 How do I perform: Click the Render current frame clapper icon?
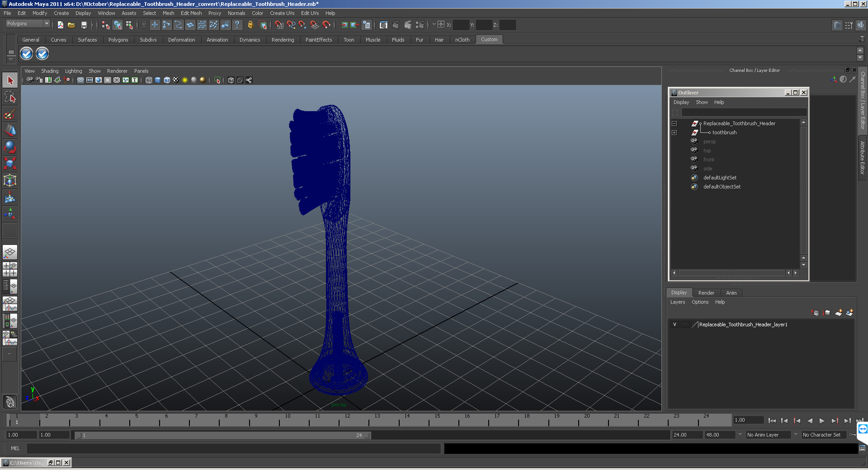pyautogui.click(x=396, y=25)
